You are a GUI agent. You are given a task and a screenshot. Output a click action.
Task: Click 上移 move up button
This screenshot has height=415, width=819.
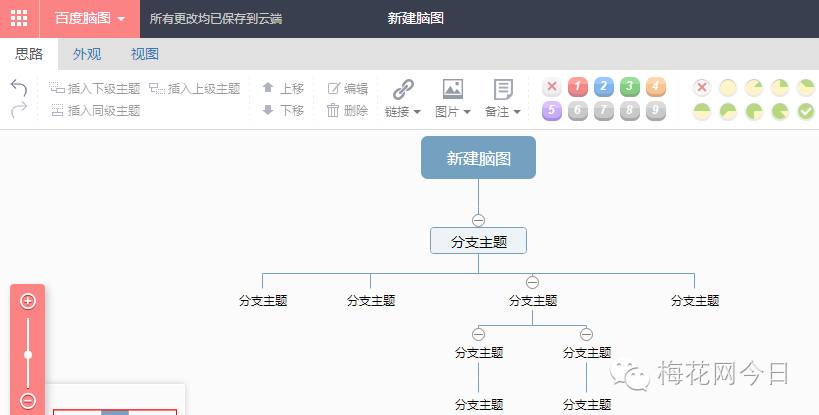coord(283,88)
